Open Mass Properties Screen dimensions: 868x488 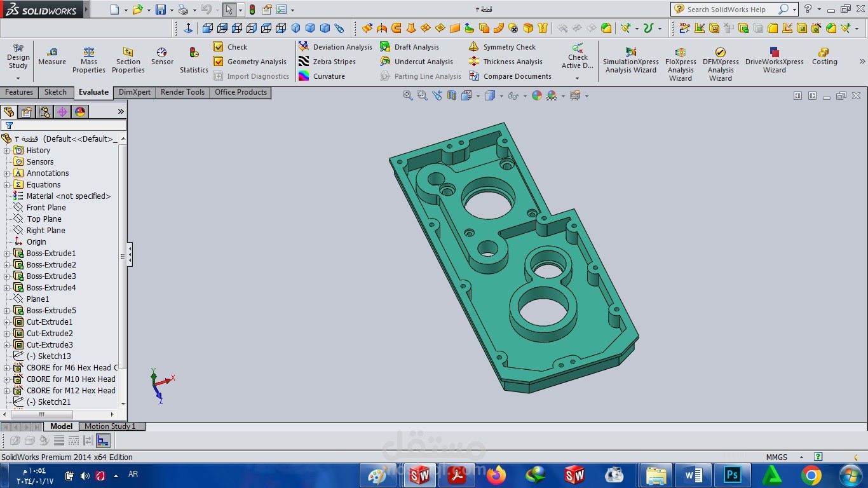point(89,60)
